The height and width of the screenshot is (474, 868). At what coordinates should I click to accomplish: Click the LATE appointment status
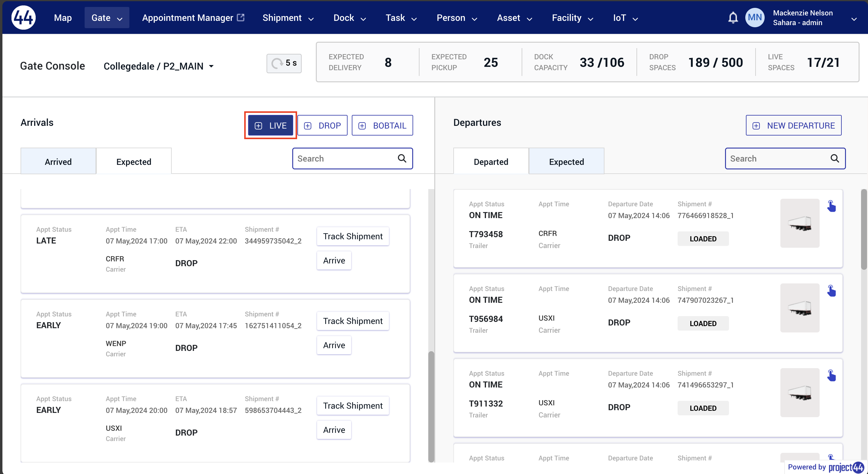(46, 240)
